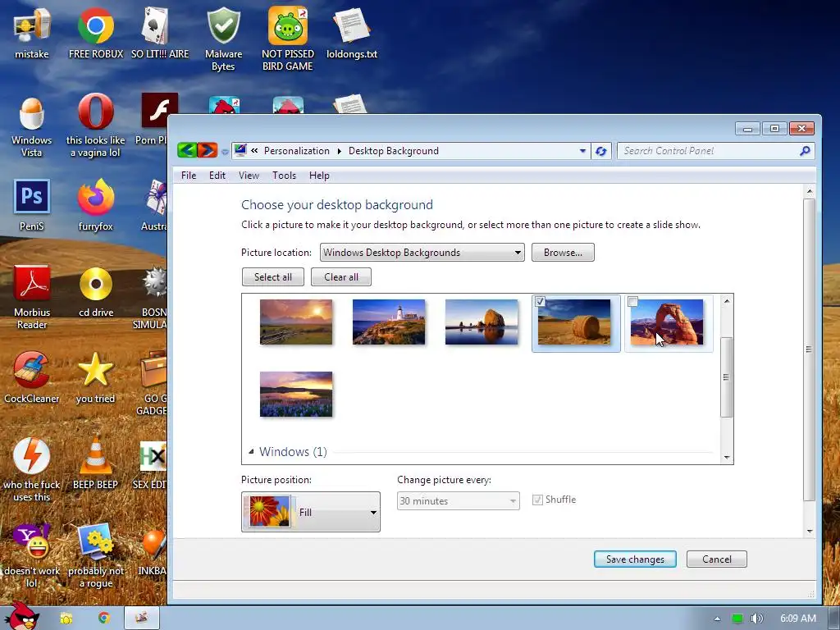This screenshot has height=630, width=840.
Task: Click the Personalization taskbar window button
Action: pyautogui.click(x=141, y=619)
